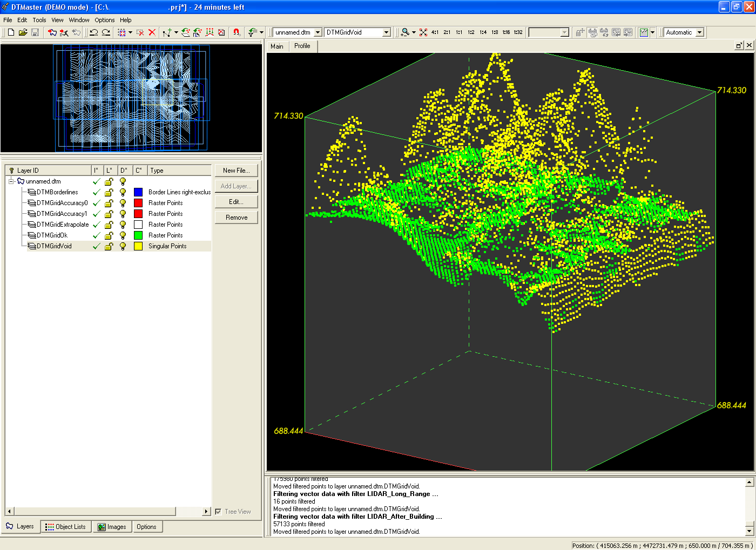
Task: Click the New File... button
Action: [236, 171]
